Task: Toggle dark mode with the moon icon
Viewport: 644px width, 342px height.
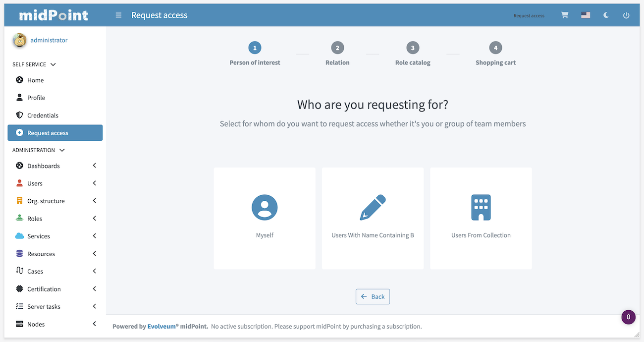Action: pos(606,15)
